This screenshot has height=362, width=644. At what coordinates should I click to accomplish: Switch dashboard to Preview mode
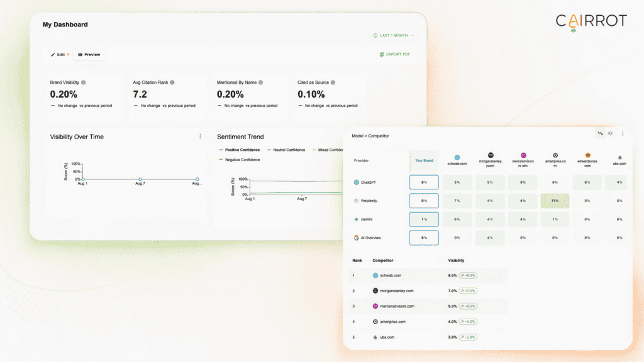[x=89, y=54]
